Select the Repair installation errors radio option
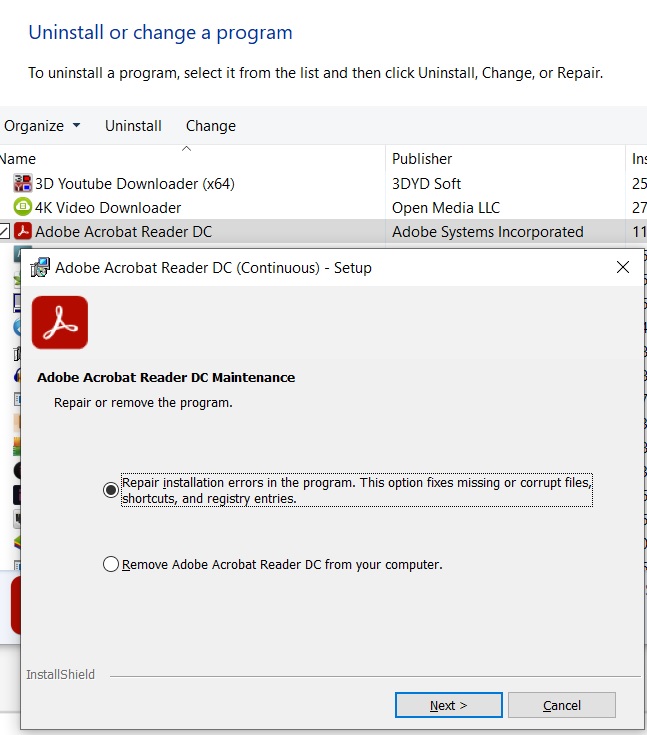Screen dimensions: 647x735 [x=111, y=490]
